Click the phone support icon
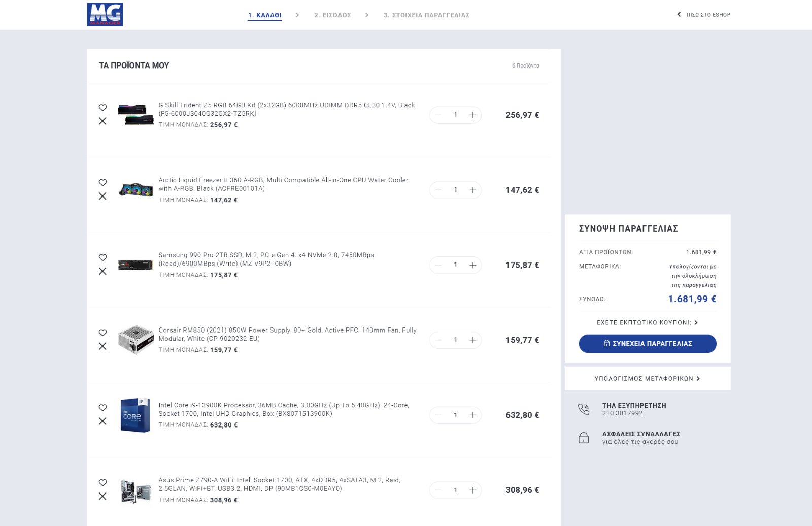The height and width of the screenshot is (526, 812). (584, 409)
